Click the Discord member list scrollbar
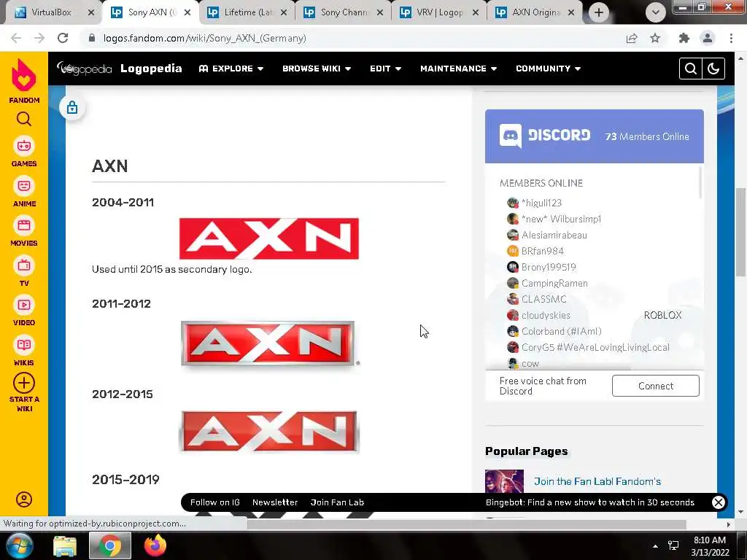The width and height of the screenshot is (747, 560). pyautogui.click(x=700, y=182)
